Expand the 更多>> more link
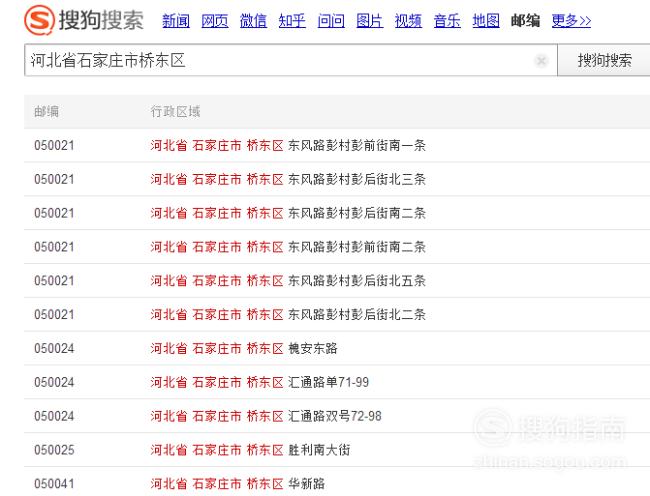This screenshot has width=650, height=496. pos(571,20)
